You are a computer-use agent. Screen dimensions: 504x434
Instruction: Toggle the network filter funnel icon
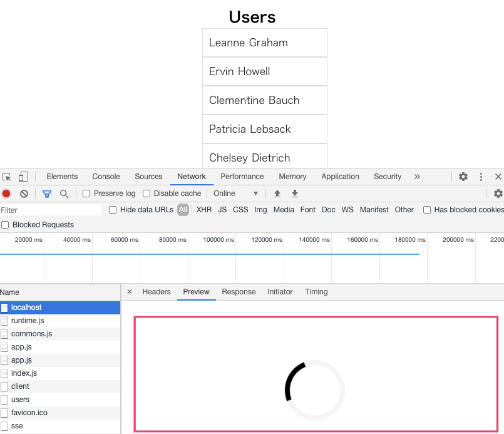coord(47,194)
